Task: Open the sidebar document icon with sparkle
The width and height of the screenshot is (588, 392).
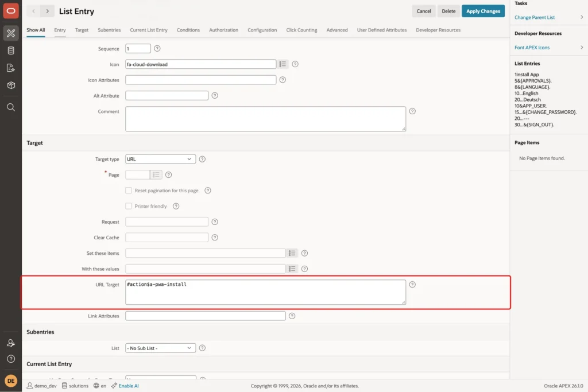Action: (x=11, y=68)
